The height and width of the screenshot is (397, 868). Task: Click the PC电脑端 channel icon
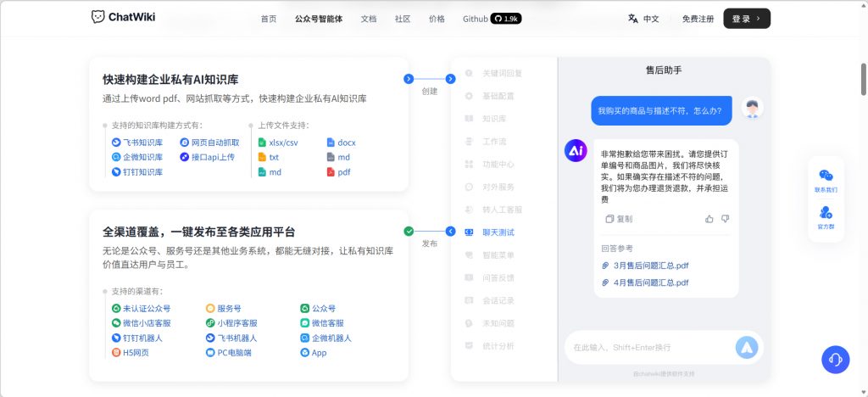[x=210, y=353]
